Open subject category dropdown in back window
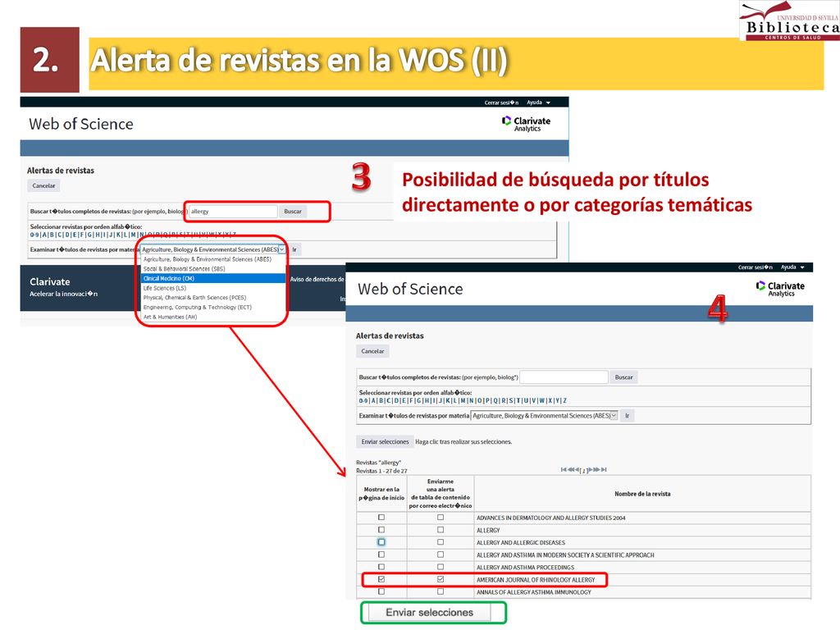Screen dimensions: 840x630 point(212,249)
